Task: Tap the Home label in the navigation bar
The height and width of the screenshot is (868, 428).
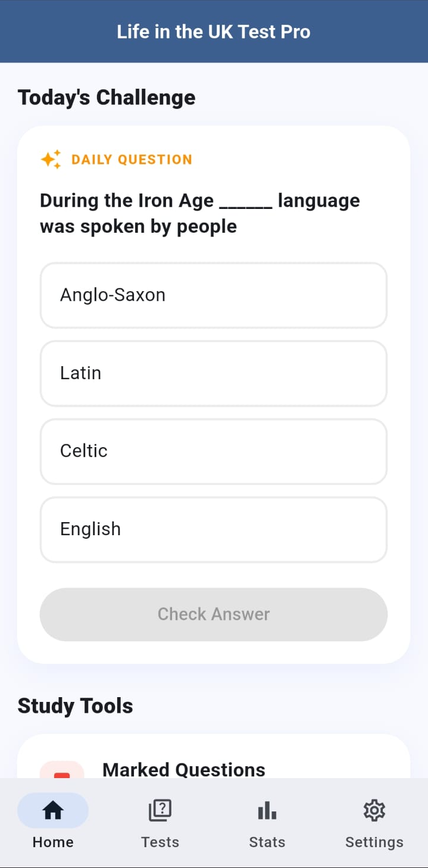Action: (53, 841)
